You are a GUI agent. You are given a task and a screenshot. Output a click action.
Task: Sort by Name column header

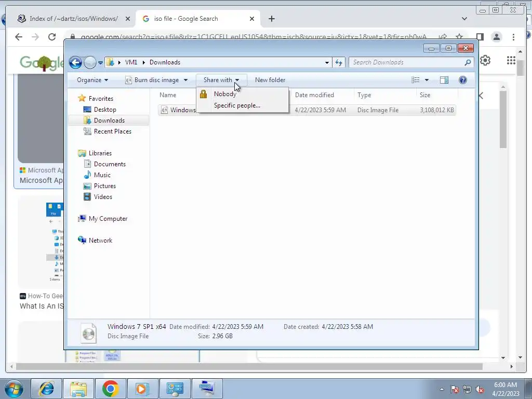point(168,95)
